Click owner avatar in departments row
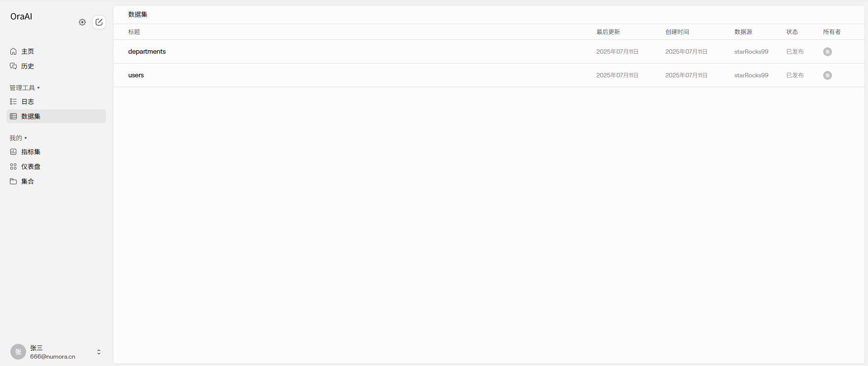868x366 pixels. 828,52
